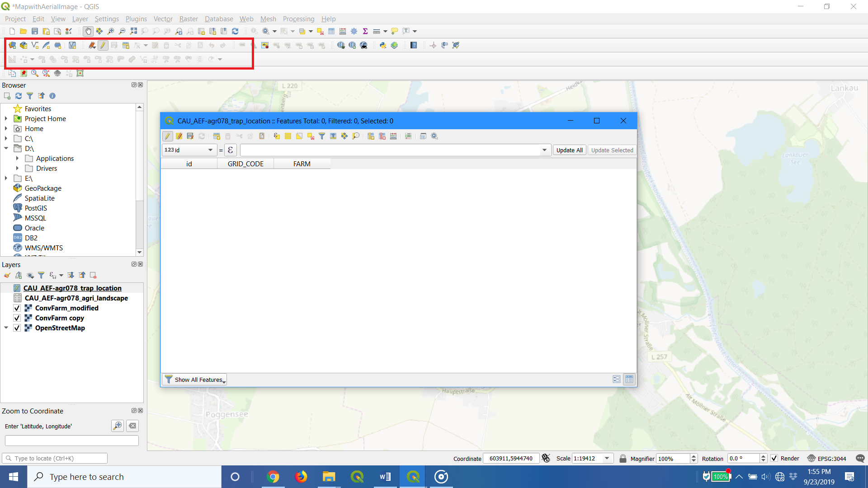Refresh the map canvas
This screenshot has height=488, width=868.
tap(235, 31)
